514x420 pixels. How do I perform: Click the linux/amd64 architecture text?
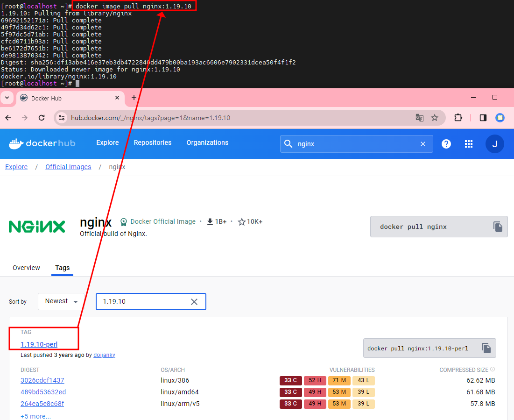[x=180, y=392]
